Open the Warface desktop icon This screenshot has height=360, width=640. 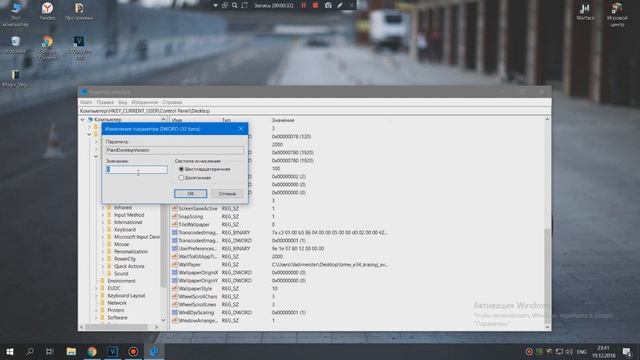click(585, 11)
